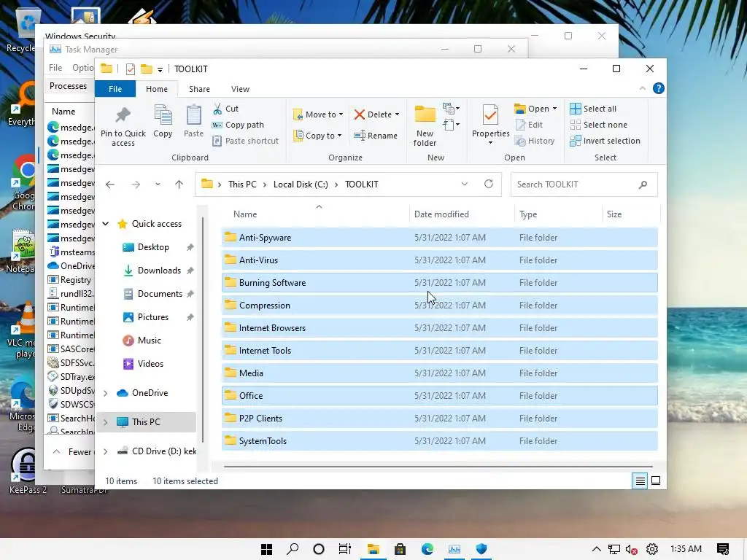This screenshot has width=747, height=560.
Task: Open recent locations dropdown chevron
Action: [x=158, y=184]
